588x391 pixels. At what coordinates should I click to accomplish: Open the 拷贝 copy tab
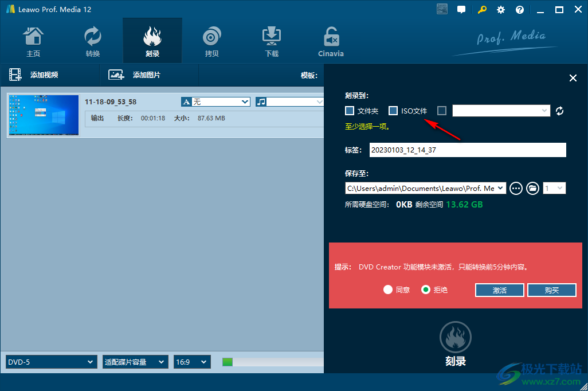point(212,41)
